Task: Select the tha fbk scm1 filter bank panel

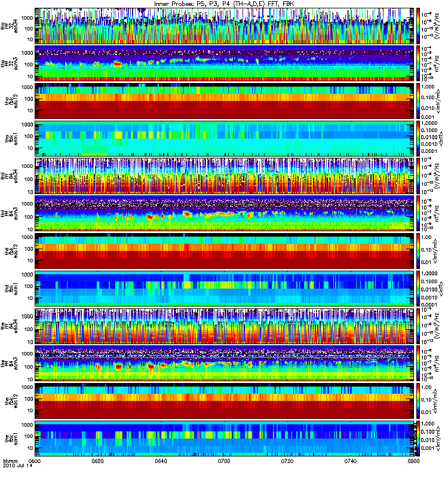Action: (x=225, y=139)
